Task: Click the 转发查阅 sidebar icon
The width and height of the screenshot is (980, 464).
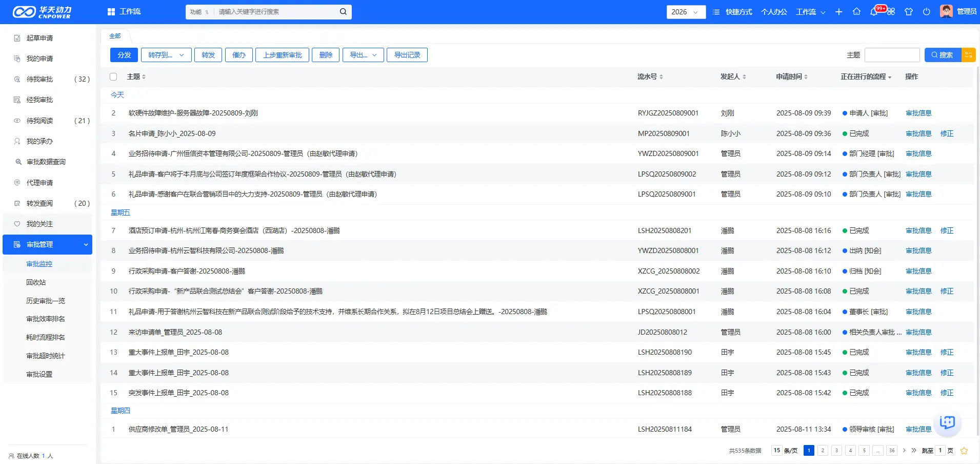Action: point(17,203)
